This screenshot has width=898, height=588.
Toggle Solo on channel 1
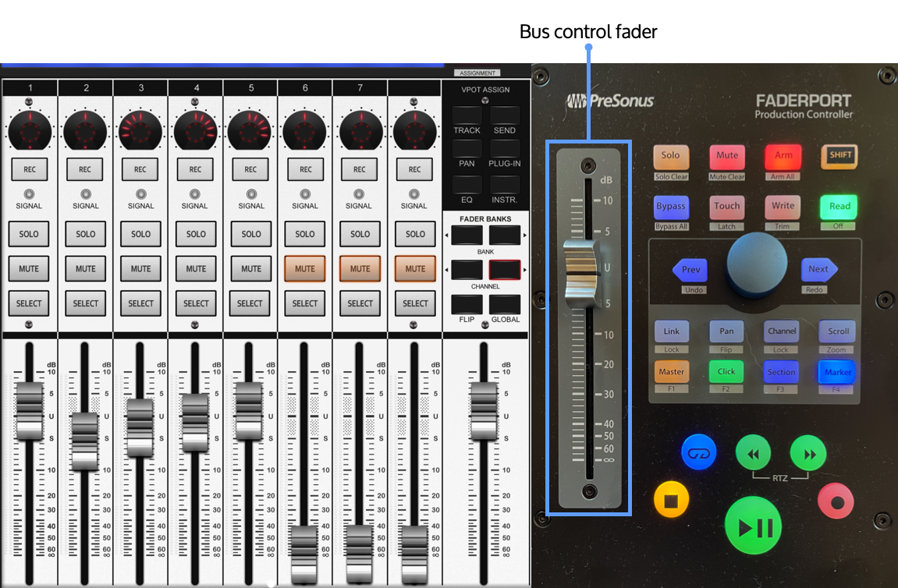(30, 233)
